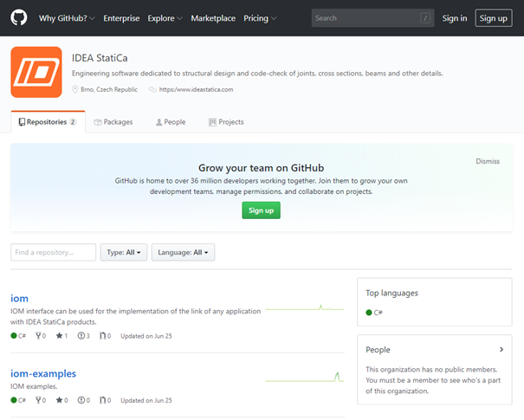Click the fork count icon for iom
524x420 pixels.
(38, 335)
